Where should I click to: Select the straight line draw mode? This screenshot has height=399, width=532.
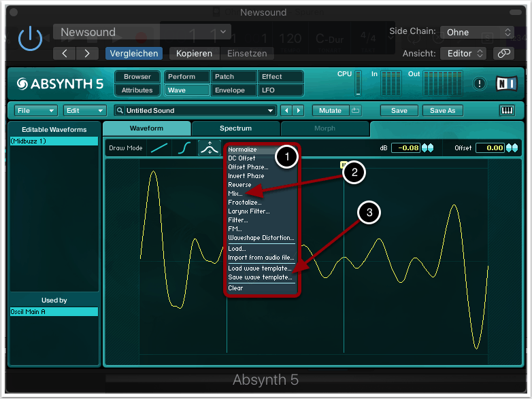click(159, 148)
